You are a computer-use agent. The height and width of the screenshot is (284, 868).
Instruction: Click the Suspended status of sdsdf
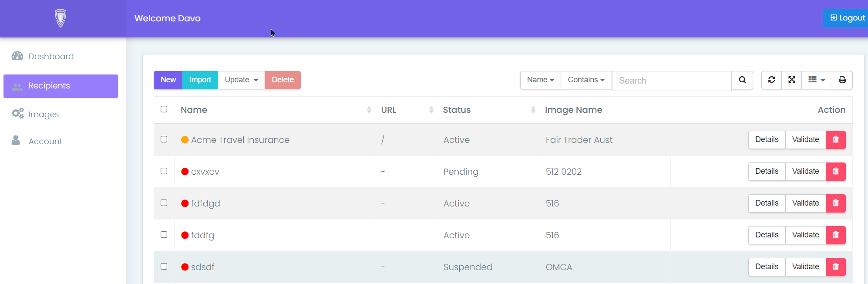click(x=468, y=267)
